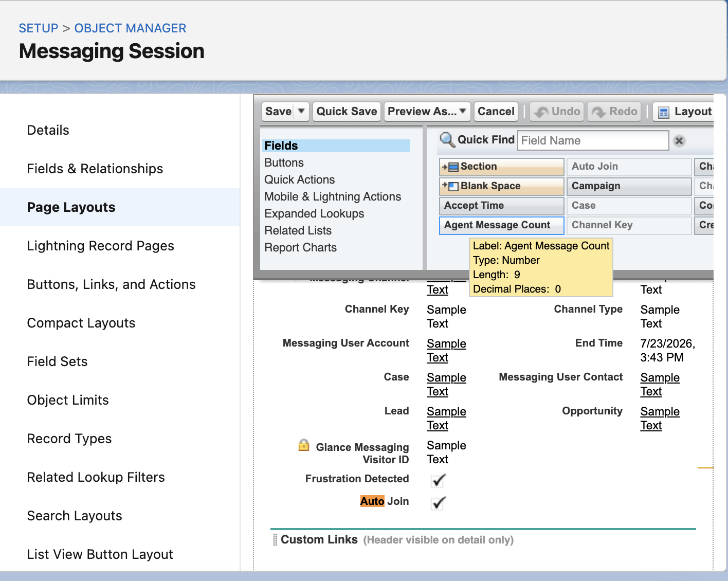Click the Save button
The image size is (728, 581).
click(x=279, y=112)
